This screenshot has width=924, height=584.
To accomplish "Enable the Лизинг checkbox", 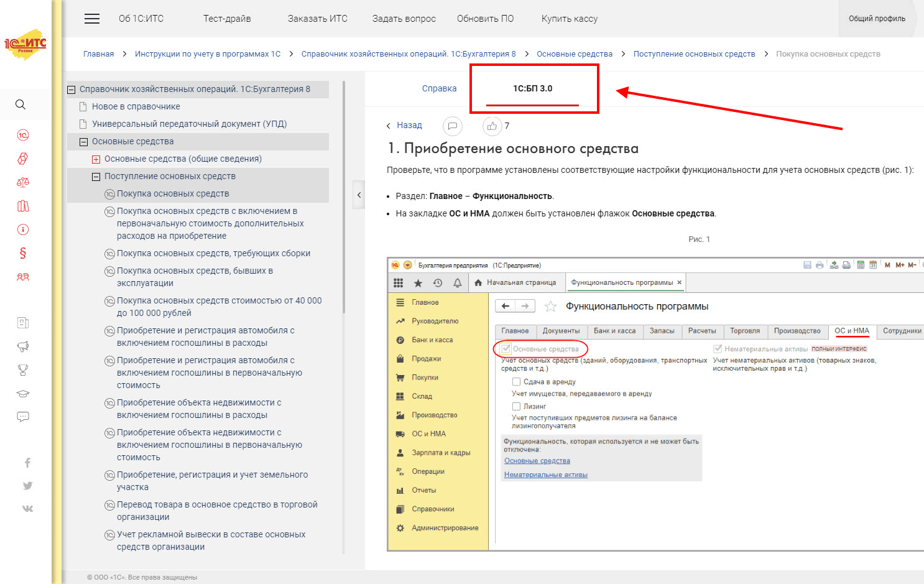I will (516, 406).
